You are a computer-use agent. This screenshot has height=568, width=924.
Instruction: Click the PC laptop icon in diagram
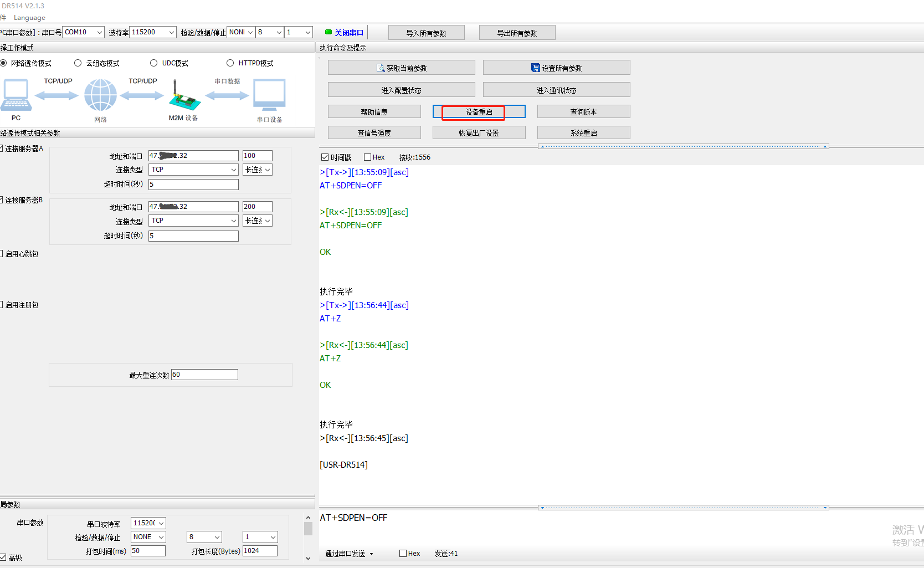click(x=16, y=95)
